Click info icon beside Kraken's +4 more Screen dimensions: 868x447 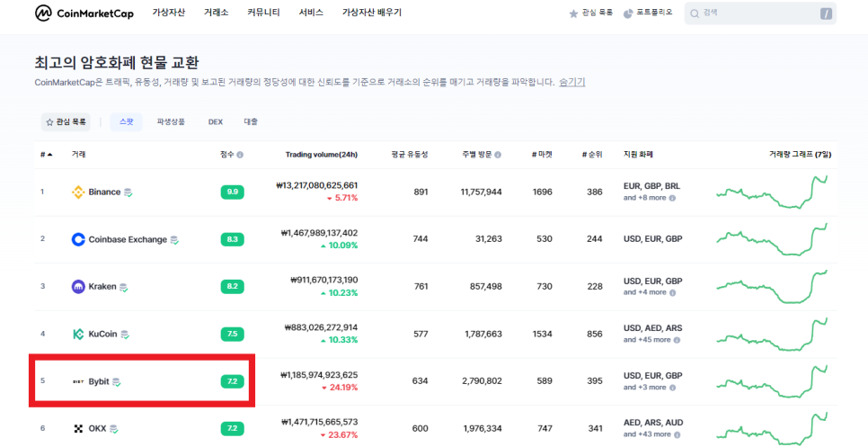click(672, 292)
